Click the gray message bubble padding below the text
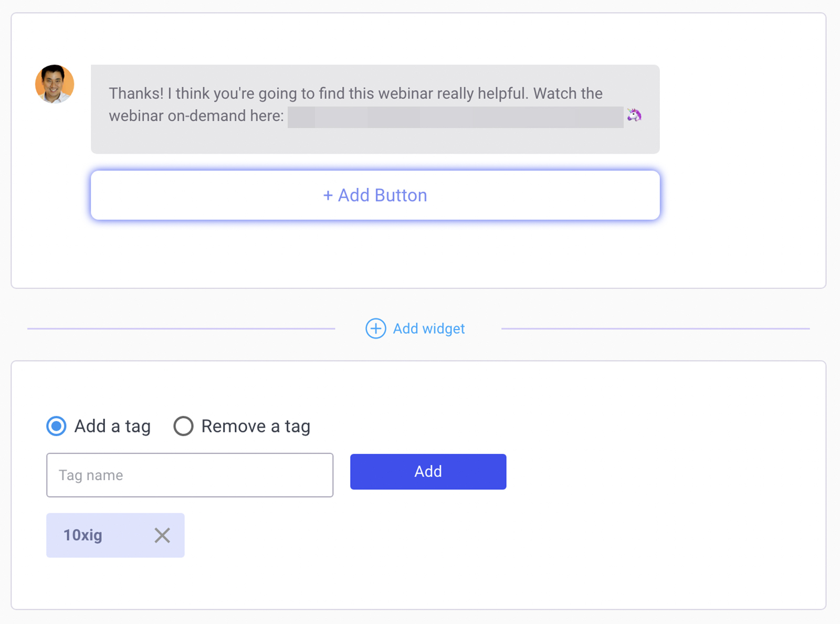Viewport: 840px width, 624px height. click(375, 141)
